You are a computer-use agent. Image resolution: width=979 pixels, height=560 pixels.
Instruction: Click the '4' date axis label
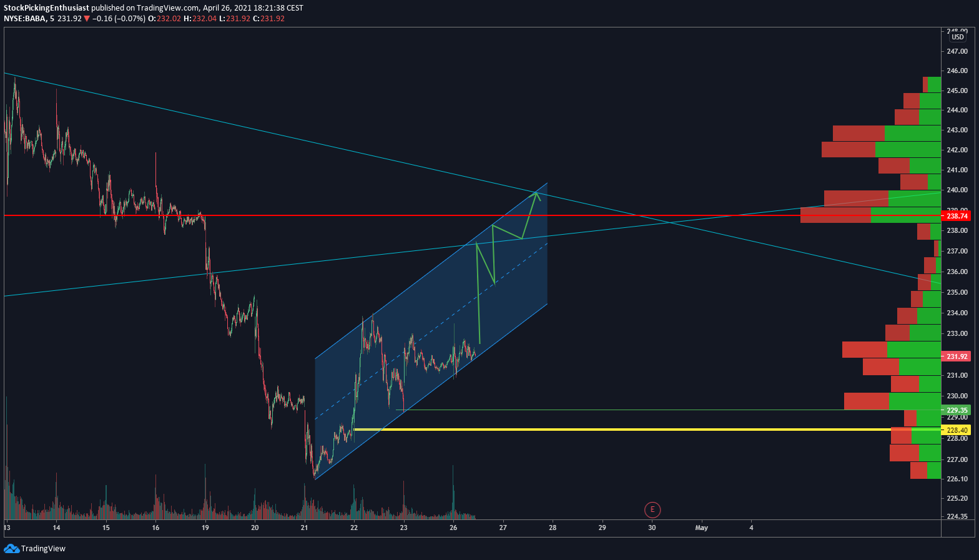[751, 528]
